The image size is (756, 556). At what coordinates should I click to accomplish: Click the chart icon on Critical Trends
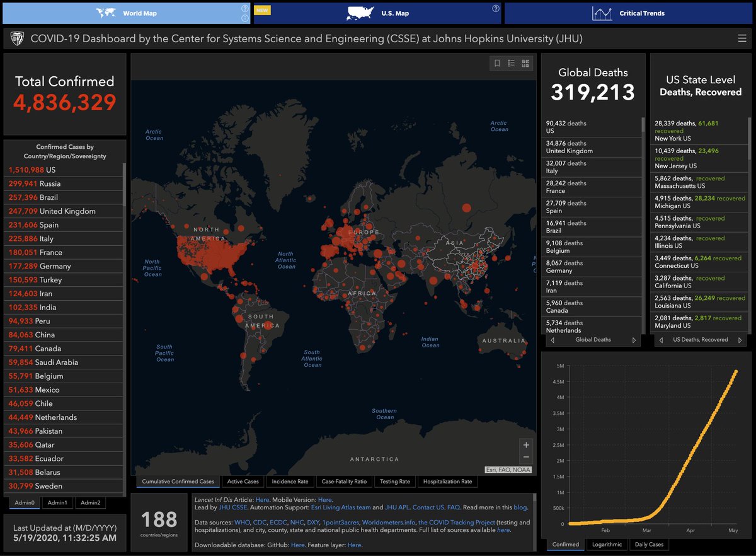602,13
